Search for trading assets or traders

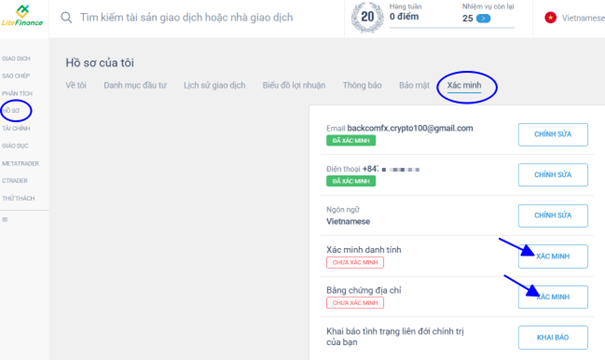pyautogui.click(x=186, y=17)
